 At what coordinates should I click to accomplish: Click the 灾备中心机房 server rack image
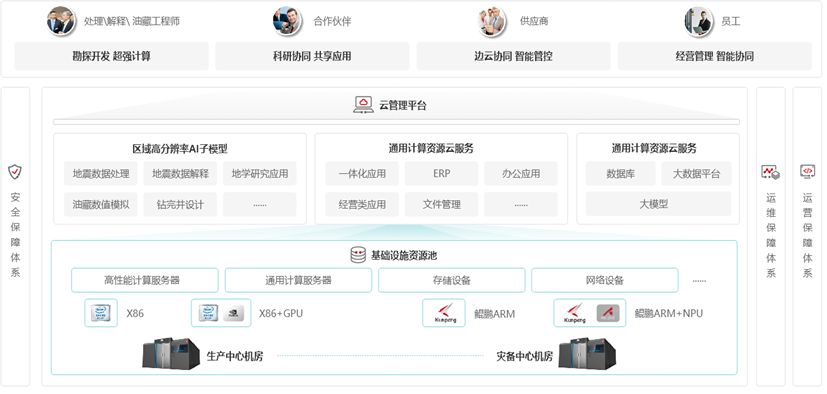[587, 353]
